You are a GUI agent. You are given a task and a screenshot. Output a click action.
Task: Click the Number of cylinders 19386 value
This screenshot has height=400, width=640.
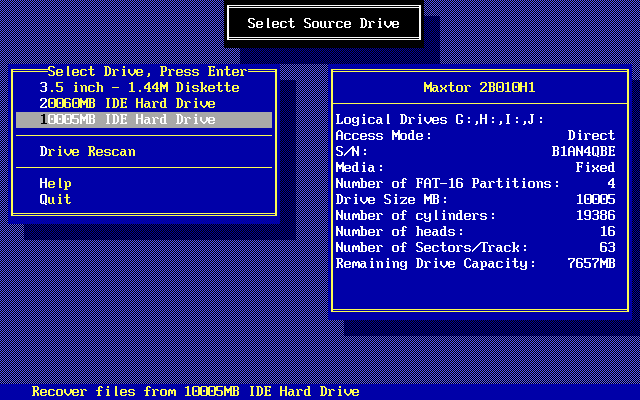(x=595, y=216)
